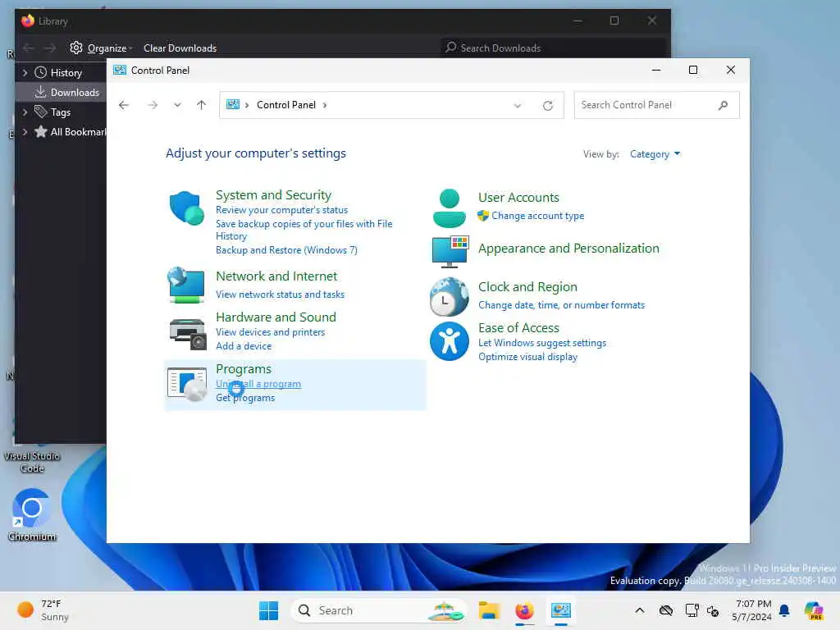The image size is (840, 630).
Task: Open Review your computer's status link
Action: tap(282, 210)
